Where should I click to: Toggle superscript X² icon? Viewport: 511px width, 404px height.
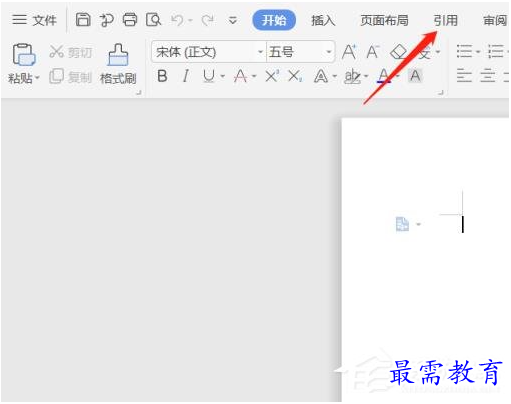click(x=272, y=76)
